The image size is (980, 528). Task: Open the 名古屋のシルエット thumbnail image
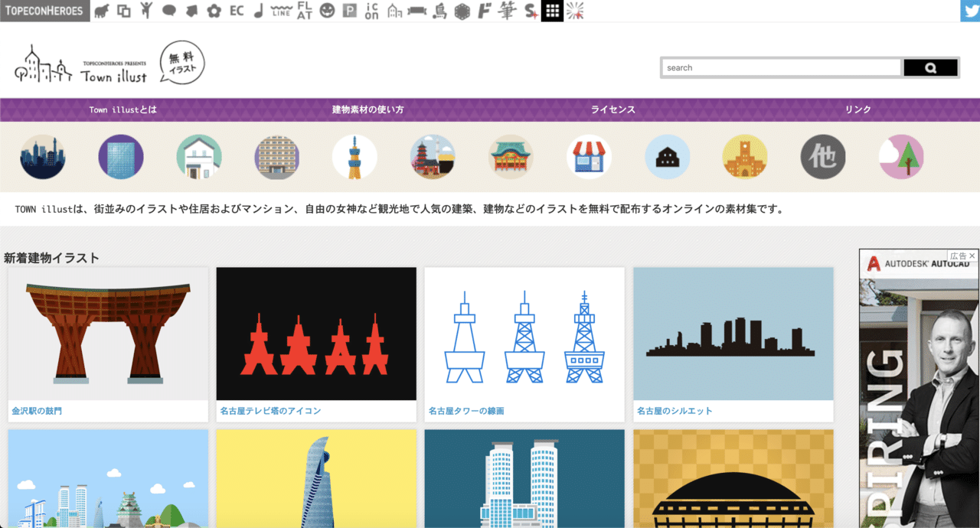click(x=733, y=333)
